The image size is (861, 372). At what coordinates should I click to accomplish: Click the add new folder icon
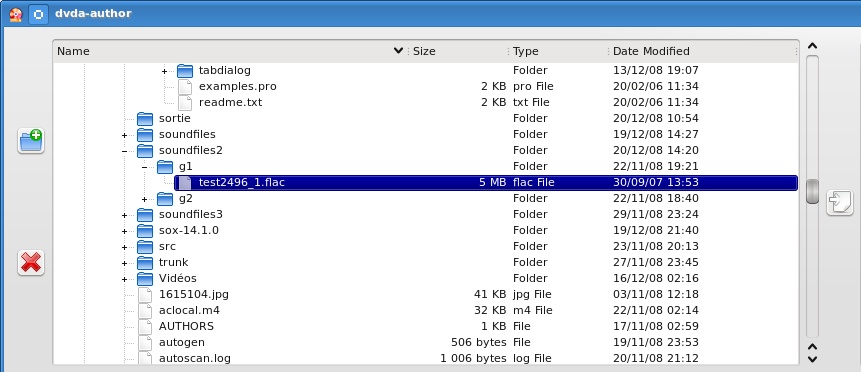point(31,141)
